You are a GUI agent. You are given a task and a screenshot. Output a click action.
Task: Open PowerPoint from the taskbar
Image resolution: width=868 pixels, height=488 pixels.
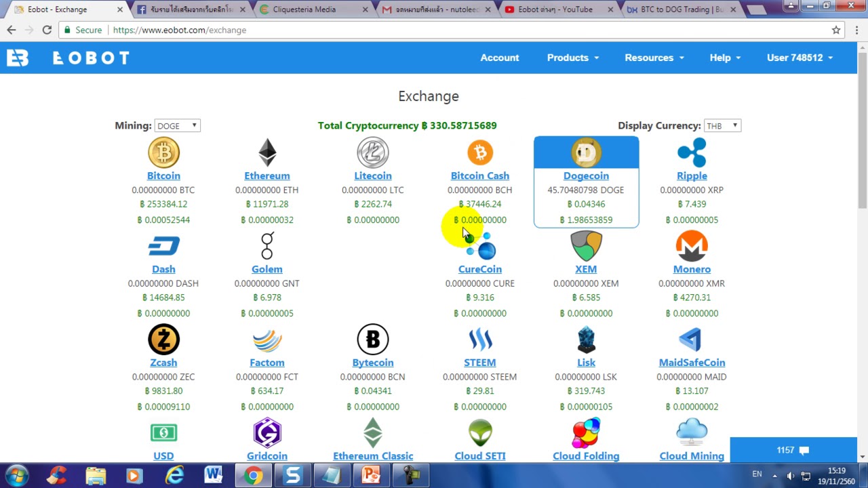371,476
